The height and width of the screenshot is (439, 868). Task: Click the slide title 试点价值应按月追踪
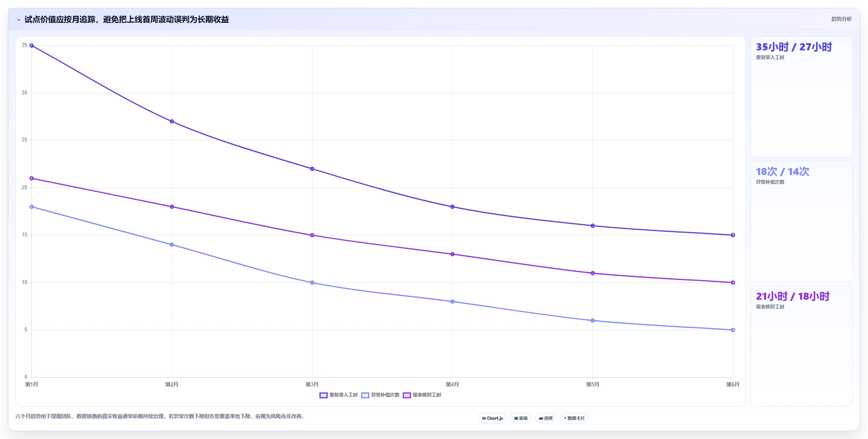pos(127,20)
